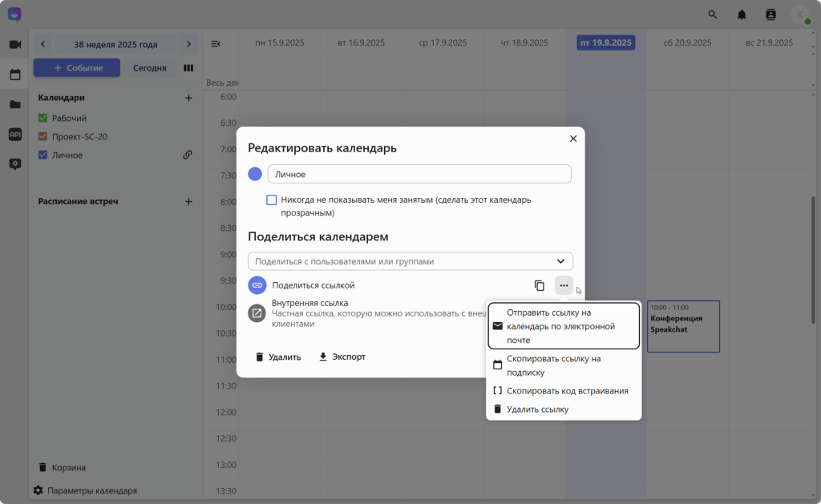Open the contacts icon in top bar
The image size is (821, 504).
[x=770, y=14]
